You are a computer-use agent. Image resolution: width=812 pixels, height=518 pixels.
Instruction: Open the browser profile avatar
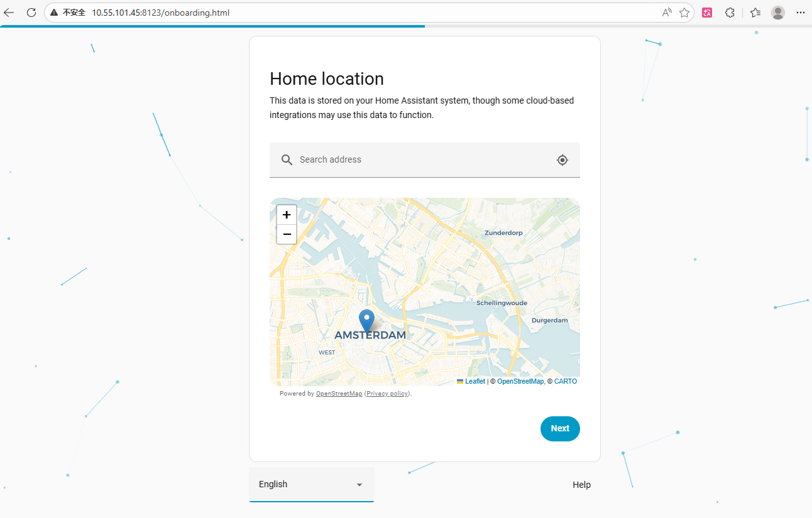(x=777, y=13)
